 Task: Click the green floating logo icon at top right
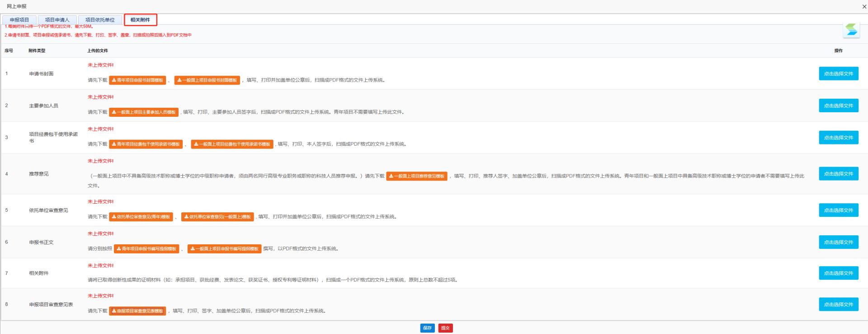coord(851,30)
